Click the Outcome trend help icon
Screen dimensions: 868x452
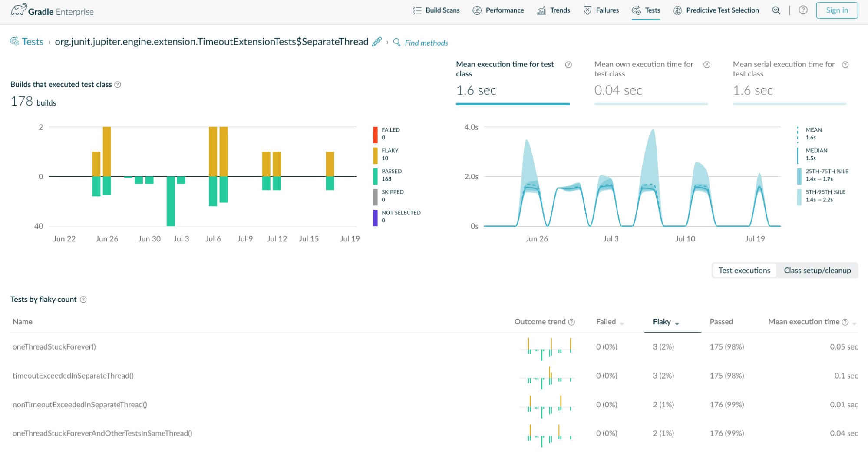tap(571, 322)
